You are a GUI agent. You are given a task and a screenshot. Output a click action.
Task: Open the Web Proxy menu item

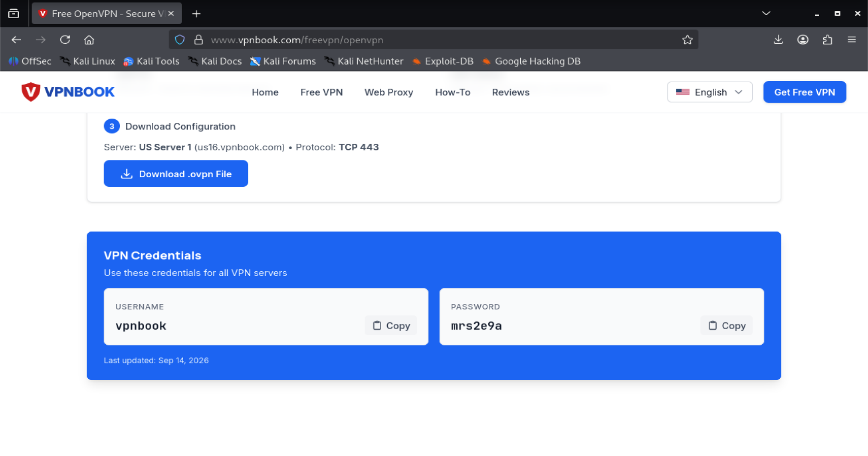pyautogui.click(x=389, y=92)
